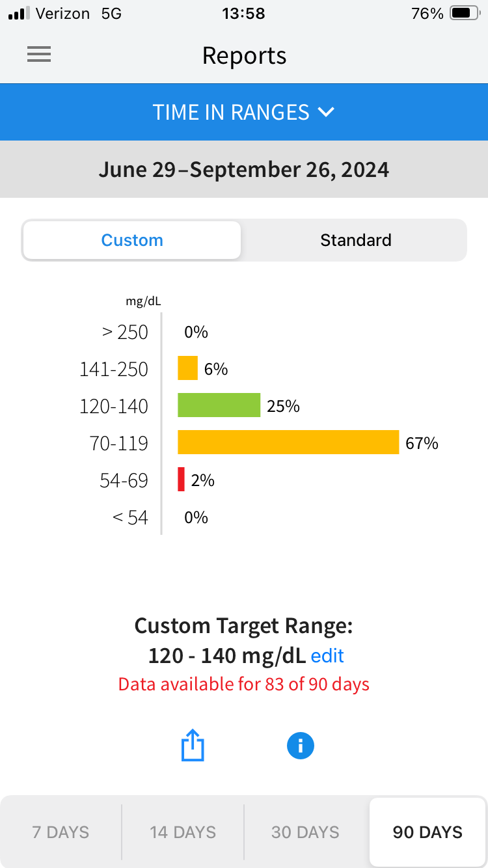Edit the custom target range
This screenshot has height=868, width=488.
click(327, 656)
